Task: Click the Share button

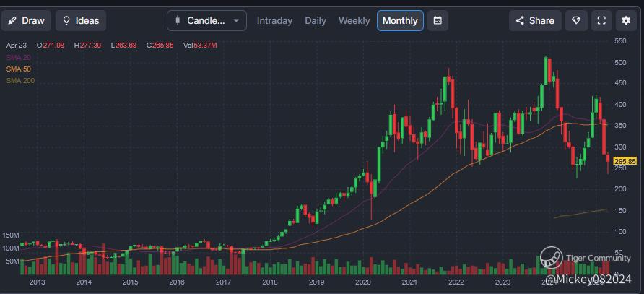Action: pyautogui.click(x=535, y=20)
